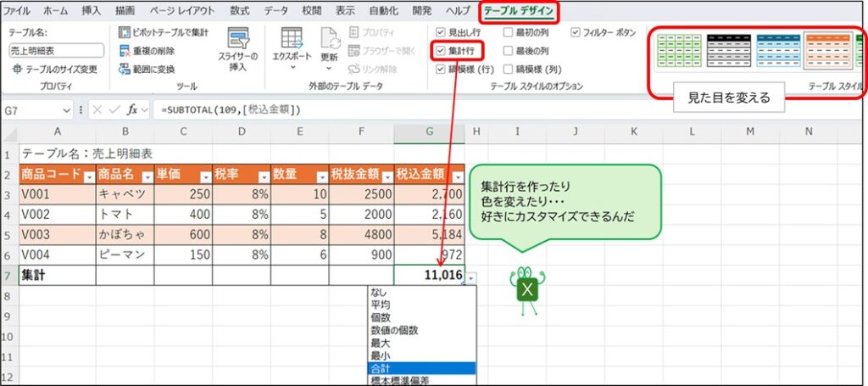Click the formula bar with SUBTOTAL formula
This screenshot has height=386, width=868.
509,109
